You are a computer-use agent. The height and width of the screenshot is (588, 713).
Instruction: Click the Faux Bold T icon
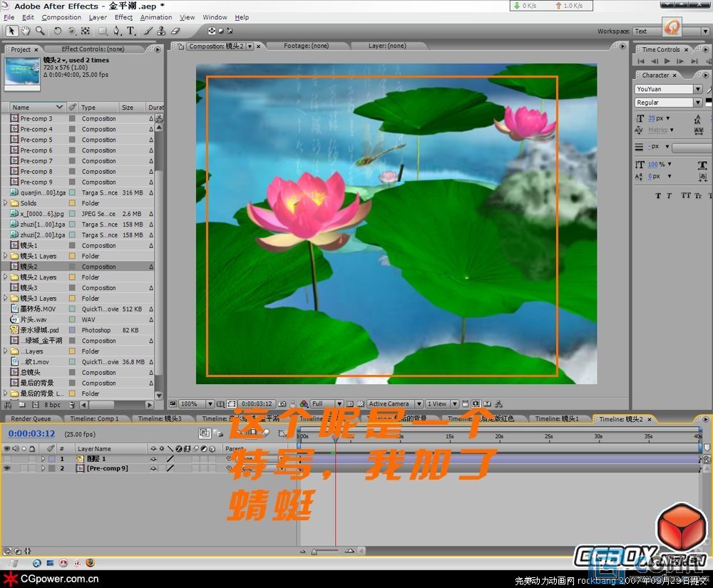point(658,196)
